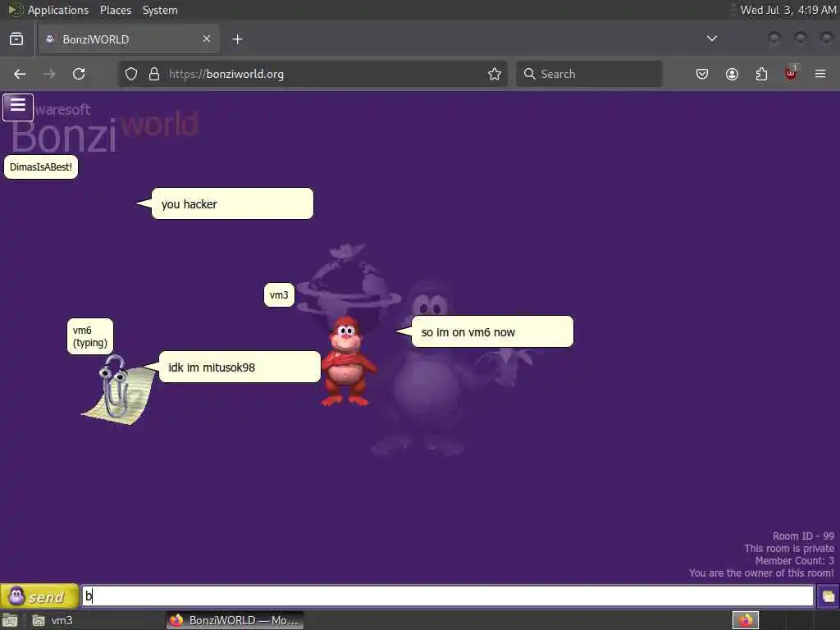Click the DimasIsABest! name tag
Screen dimensions: 840x630
41,167
